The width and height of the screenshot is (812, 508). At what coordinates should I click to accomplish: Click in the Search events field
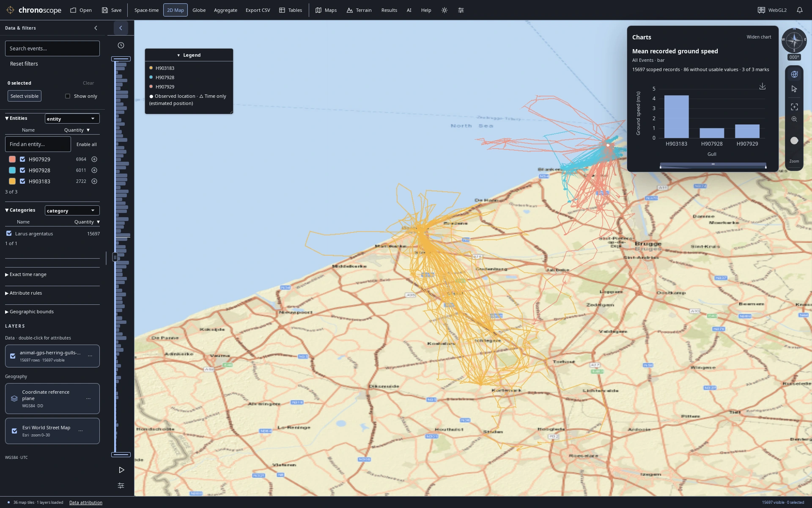[x=52, y=48]
